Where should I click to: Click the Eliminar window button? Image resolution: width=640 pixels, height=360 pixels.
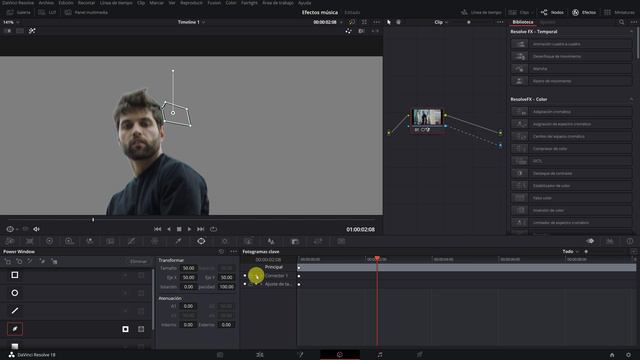pyautogui.click(x=138, y=261)
